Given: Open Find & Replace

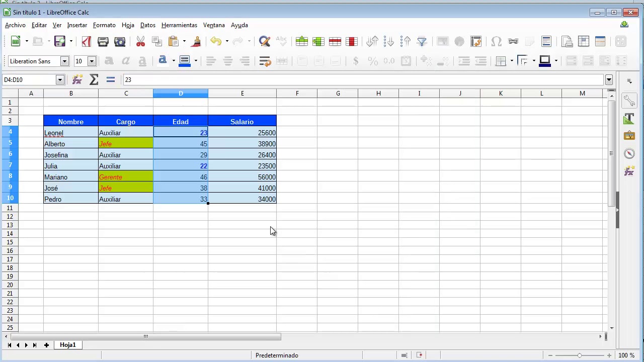Looking at the screenshot, I should [265, 41].
